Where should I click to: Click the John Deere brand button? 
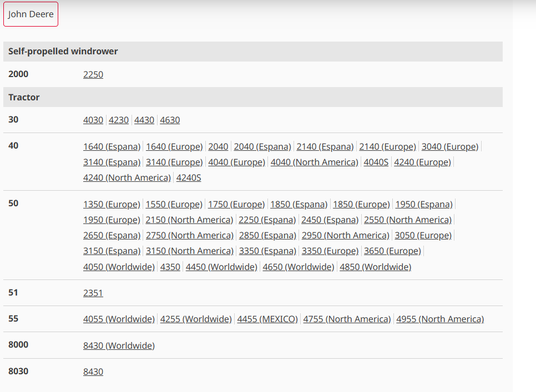point(31,14)
